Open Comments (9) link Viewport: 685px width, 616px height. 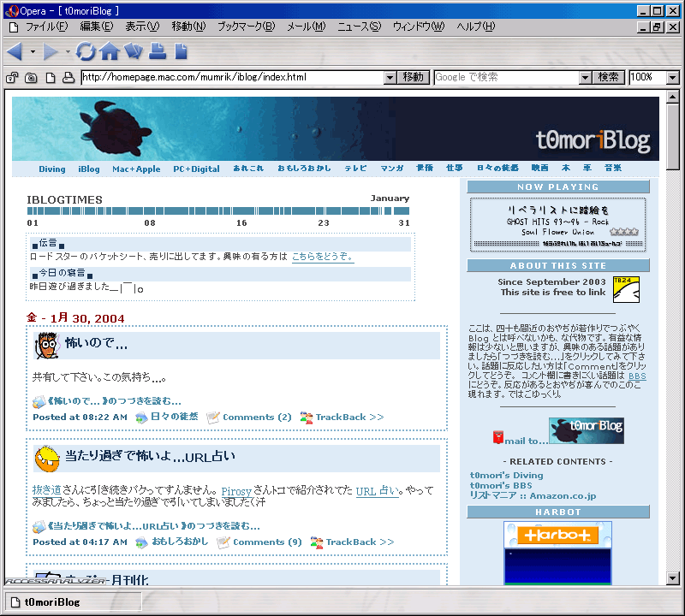click(x=267, y=542)
